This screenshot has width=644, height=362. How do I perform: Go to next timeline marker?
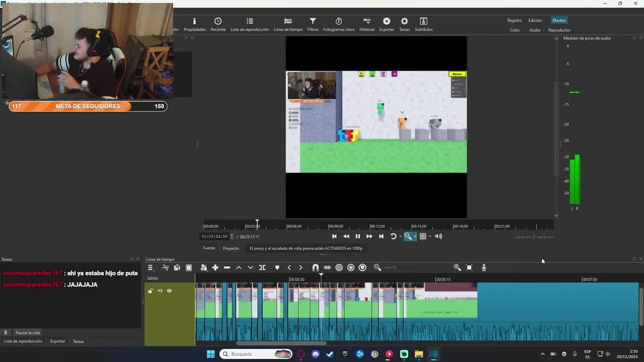click(x=300, y=267)
